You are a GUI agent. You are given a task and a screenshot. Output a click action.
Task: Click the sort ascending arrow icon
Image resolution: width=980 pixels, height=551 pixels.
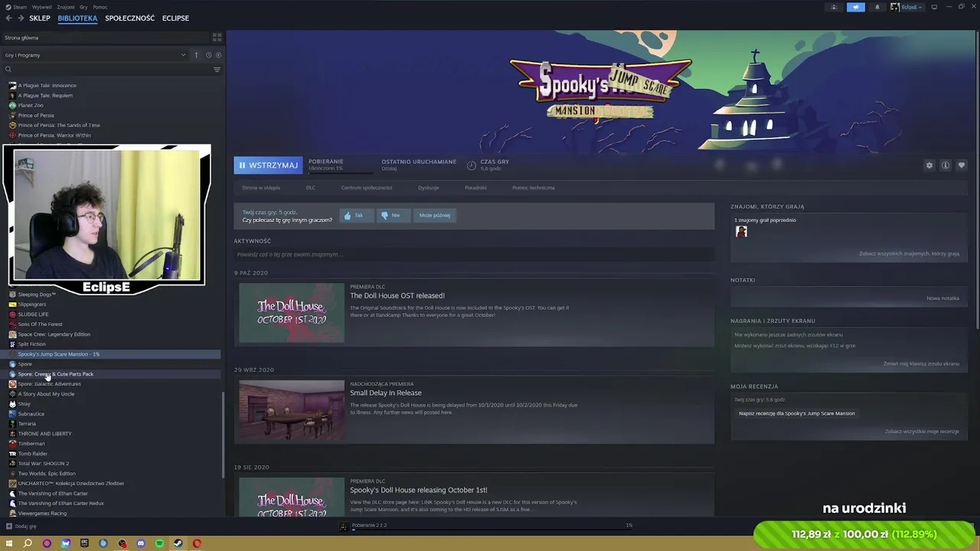(196, 55)
